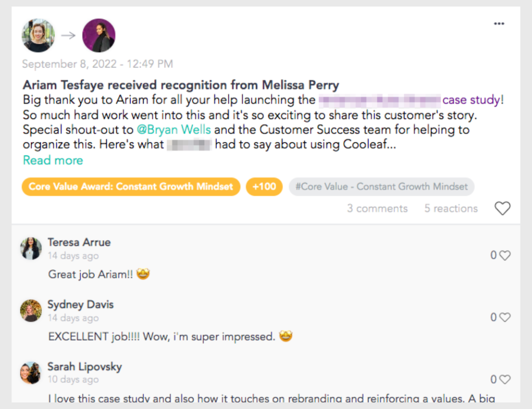Viewport: 532px width, 409px height.
Task: Open the post options ellipsis menu
Action: [499, 23]
